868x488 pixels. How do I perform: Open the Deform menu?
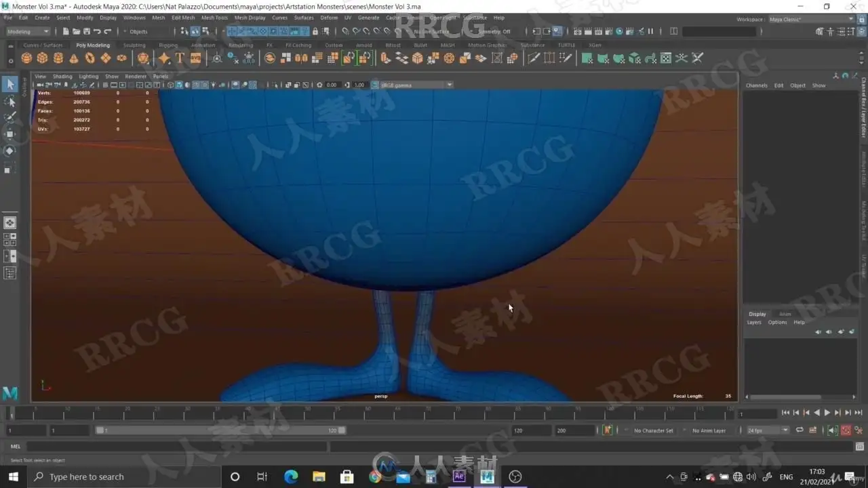click(329, 18)
